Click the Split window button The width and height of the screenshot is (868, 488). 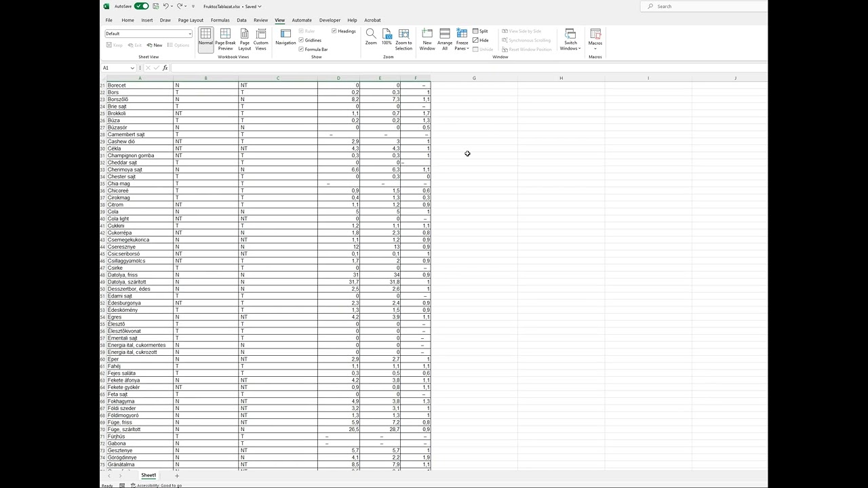pos(480,31)
